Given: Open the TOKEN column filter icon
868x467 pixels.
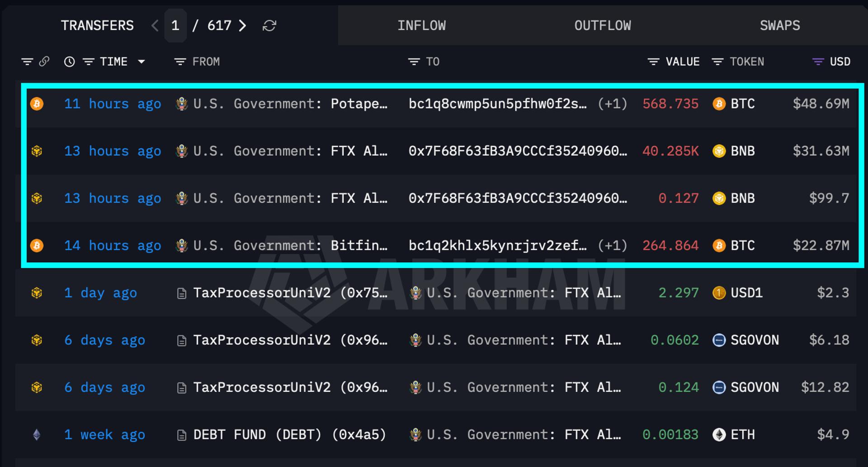Looking at the screenshot, I should pyautogui.click(x=717, y=62).
